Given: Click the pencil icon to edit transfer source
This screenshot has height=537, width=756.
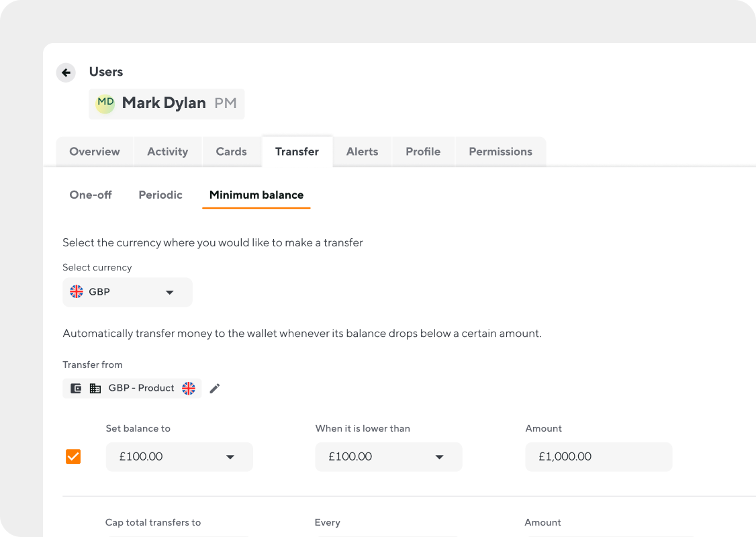Looking at the screenshot, I should [215, 388].
